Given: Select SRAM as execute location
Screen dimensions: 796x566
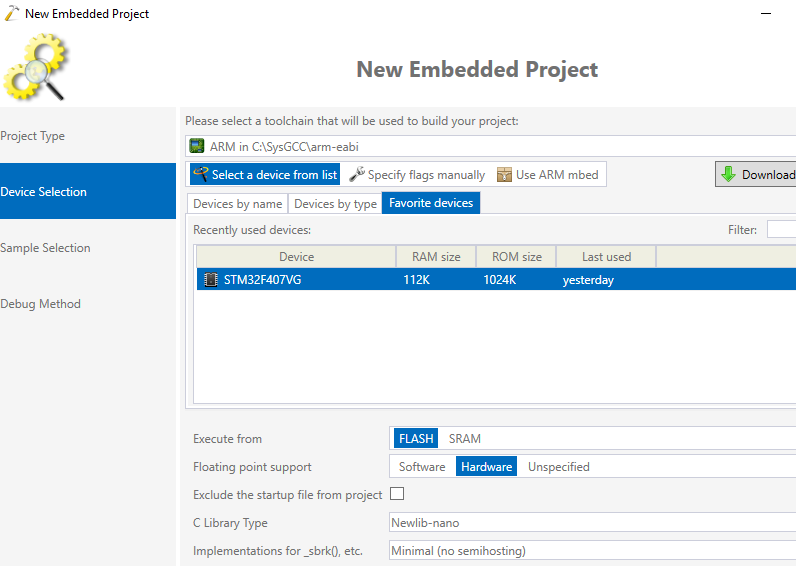Looking at the screenshot, I should pyautogui.click(x=464, y=438).
